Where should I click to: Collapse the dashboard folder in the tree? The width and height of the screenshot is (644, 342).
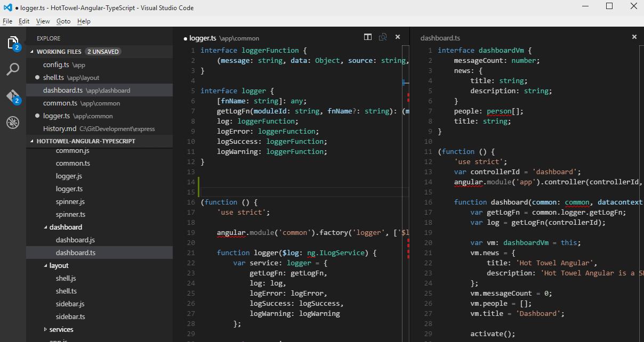[x=45, y=227]
